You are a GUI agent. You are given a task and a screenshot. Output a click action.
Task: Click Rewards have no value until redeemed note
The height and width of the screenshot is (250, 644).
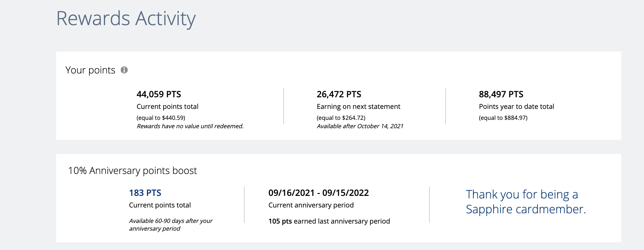click(190, 126)
